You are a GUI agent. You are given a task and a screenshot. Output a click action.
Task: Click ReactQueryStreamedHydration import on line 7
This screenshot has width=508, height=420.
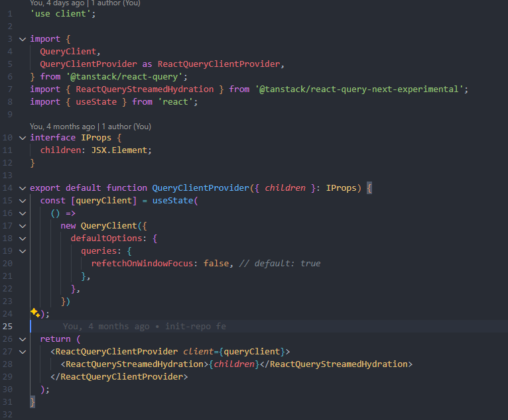click(x=145, y=89)
